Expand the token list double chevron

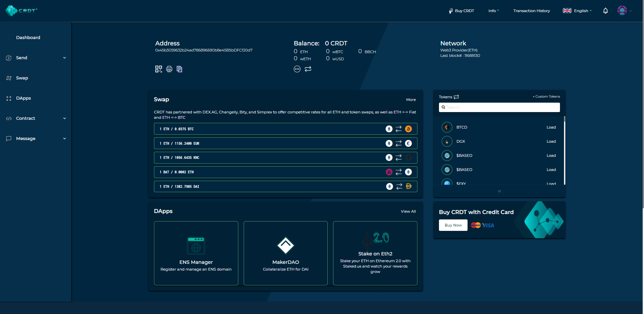click(x=499, y=191)
